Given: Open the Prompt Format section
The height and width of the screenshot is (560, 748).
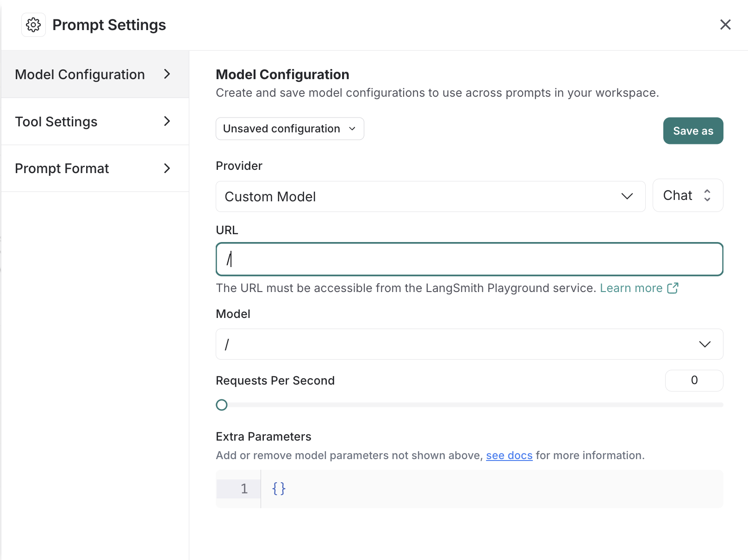Looking at the screenshot, I should point(62,168).
